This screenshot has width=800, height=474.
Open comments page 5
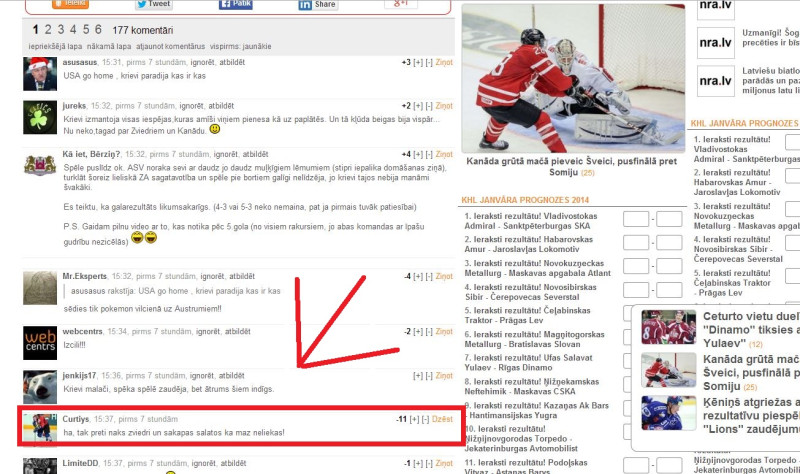point(86,30)
